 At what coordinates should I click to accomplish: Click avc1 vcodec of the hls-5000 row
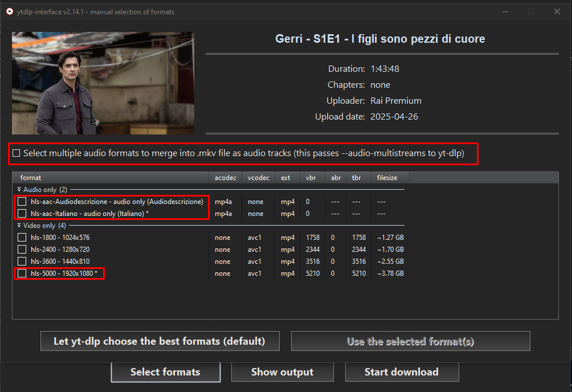point(255,273)
